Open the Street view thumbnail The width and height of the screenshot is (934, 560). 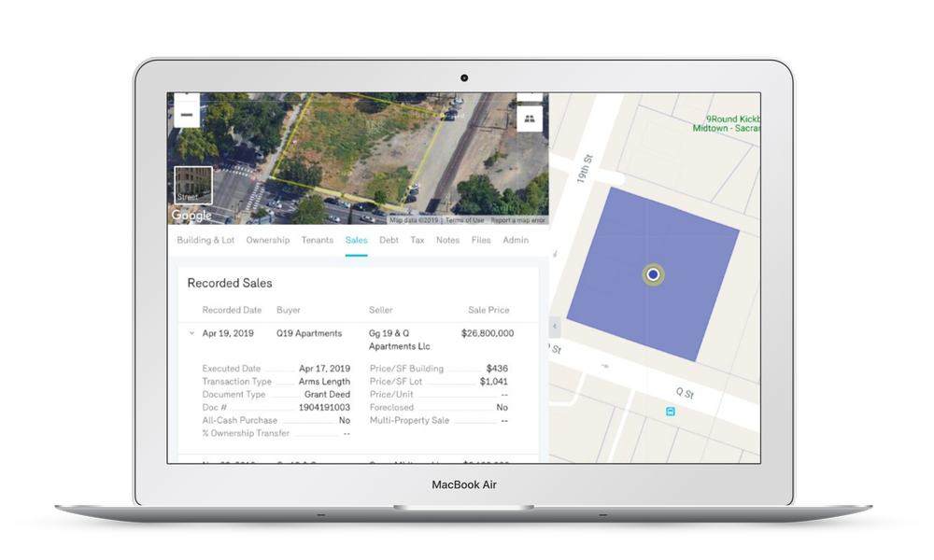(193, 185)
